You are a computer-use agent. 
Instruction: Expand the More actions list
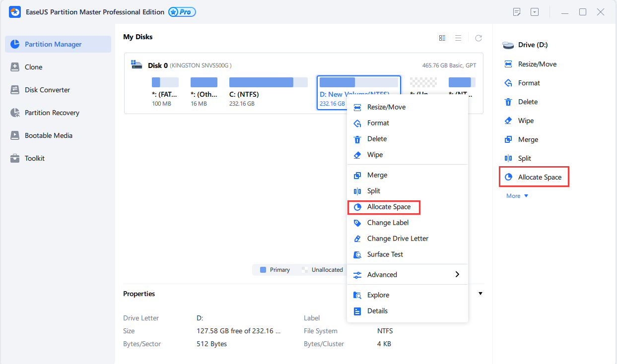(x=517, y=196)
